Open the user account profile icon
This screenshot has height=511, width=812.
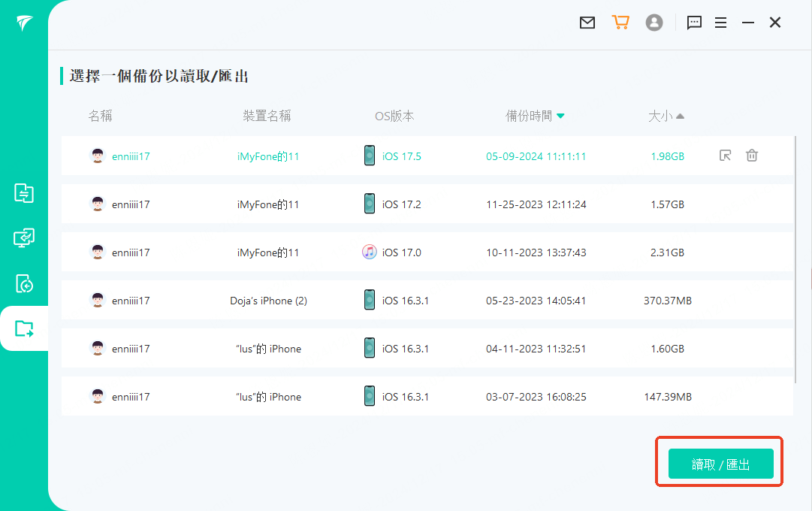click(654, 23)
